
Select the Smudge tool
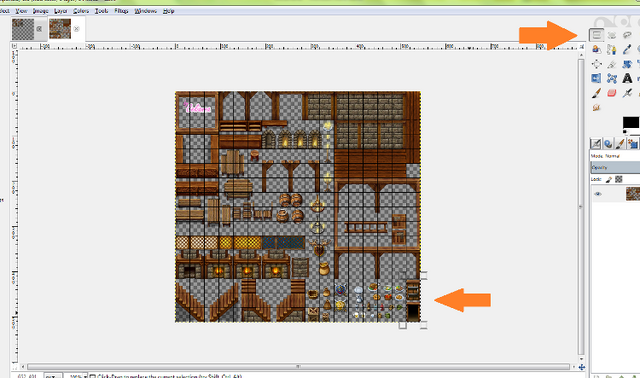point(596,108)
